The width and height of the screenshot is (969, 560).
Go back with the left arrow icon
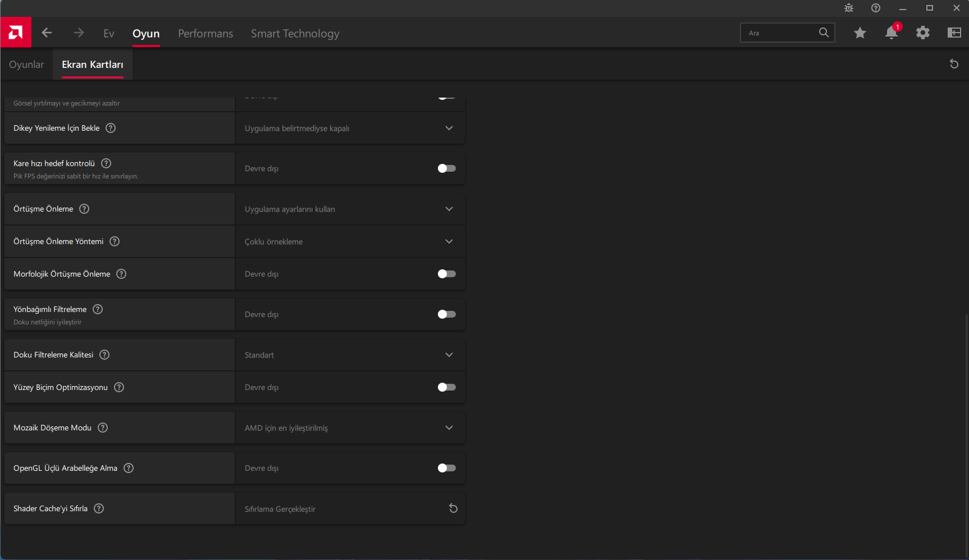tap(47, 33)
